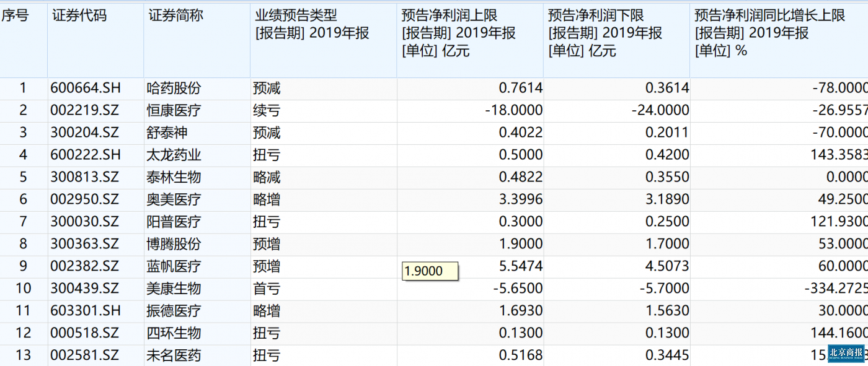Click the name 泰林生物
The width and height of the screenshot is (868, 366).
[x=174, y=178]
